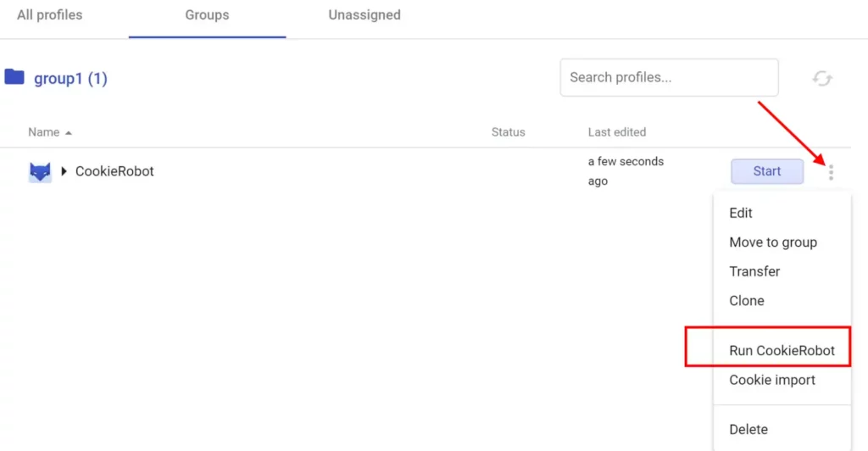Select the Groups tab
Image resolution: width=868 pixels, height=451 pixels.
(207, 15)
